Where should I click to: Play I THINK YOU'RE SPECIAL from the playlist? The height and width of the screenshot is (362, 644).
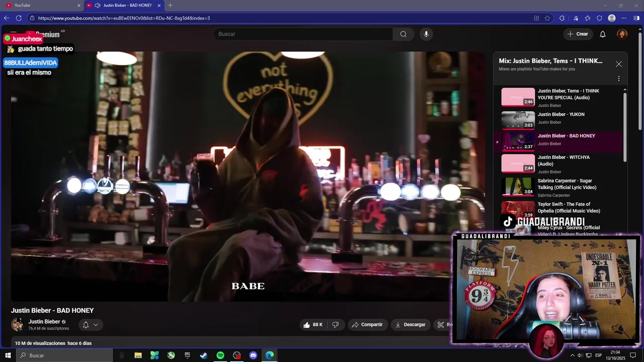(x=558, y=98)
